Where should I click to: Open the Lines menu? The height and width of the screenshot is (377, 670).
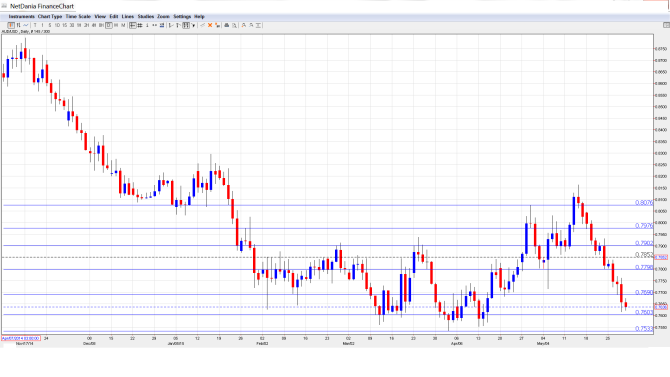[x=128, y=16]
